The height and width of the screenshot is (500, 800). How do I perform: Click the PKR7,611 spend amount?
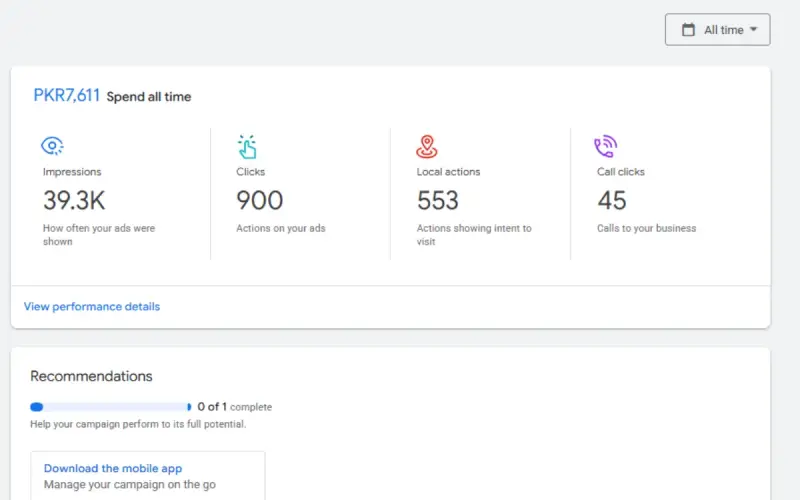click(x=66, y=95)
